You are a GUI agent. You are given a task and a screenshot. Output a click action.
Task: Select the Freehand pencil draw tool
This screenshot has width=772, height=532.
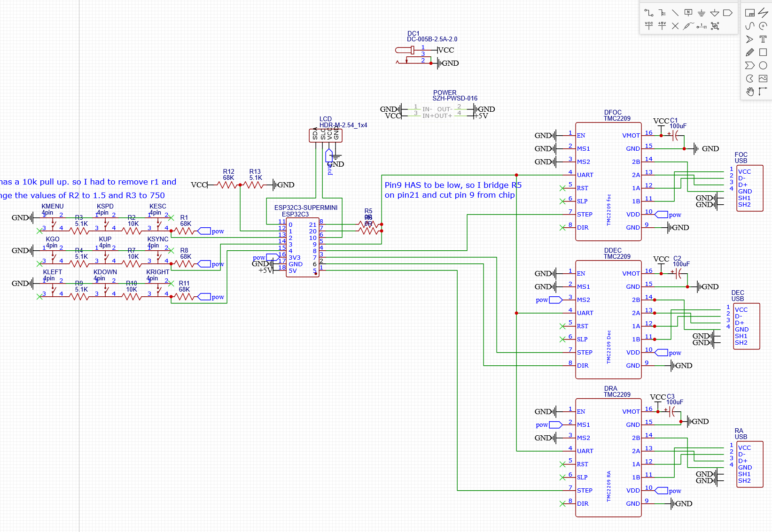750,52
